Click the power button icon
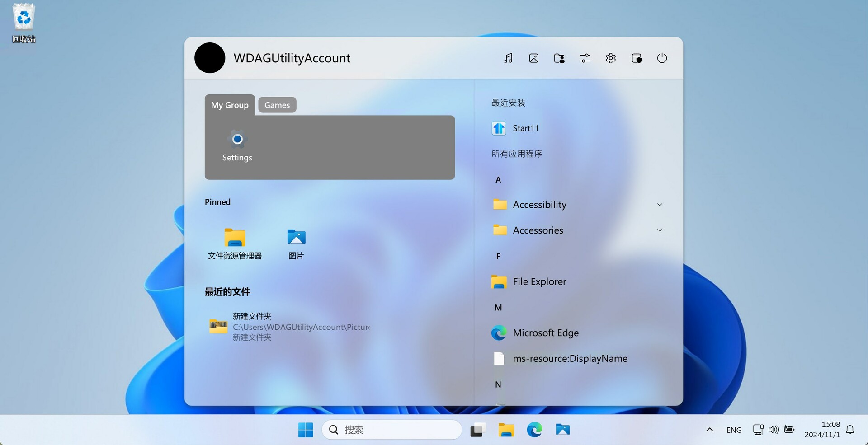This screenshot has height=445, width=868. 662,58
